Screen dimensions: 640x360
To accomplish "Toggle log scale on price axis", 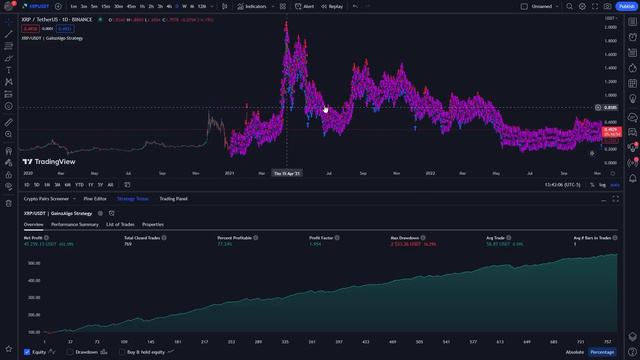I will (602, 185).
